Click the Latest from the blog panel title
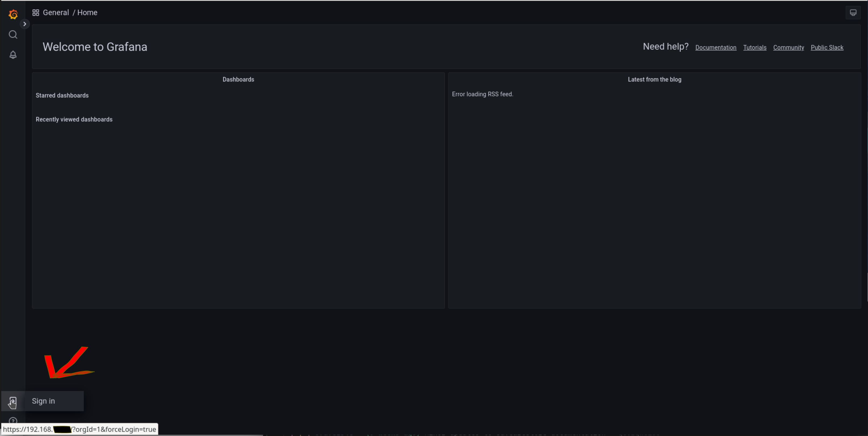Image resolution: width=868 pixels, height=436 pixels. [x=654, y=79]
